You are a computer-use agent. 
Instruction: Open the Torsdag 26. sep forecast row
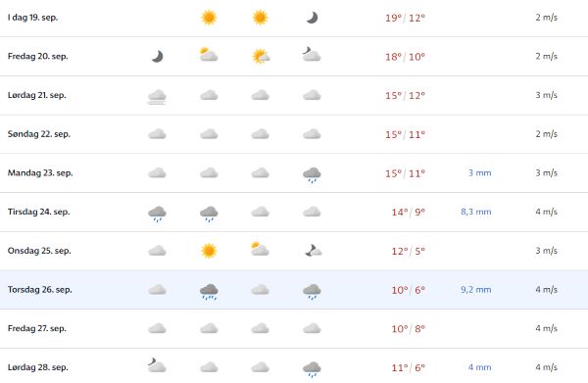294,290
